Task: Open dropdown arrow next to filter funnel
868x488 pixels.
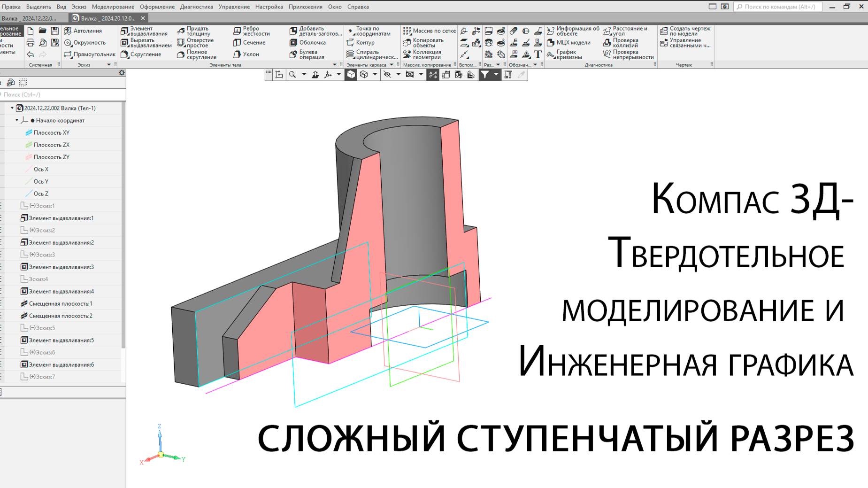Action: (x=496, y=75)
